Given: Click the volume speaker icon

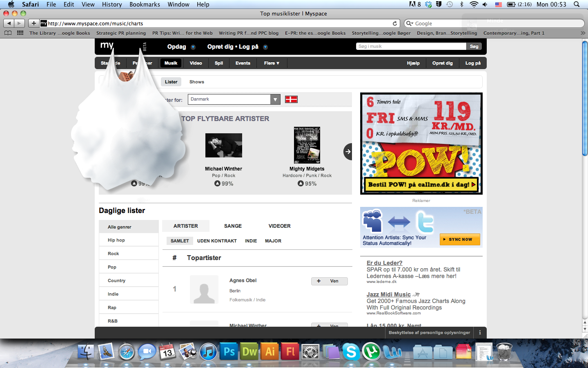Looking at the screenshot, I should [485, 4].
